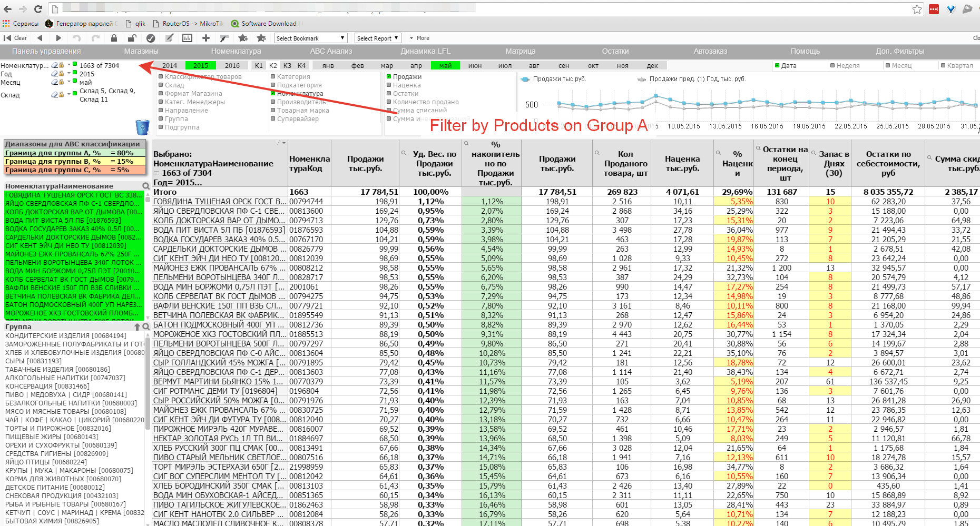
Task: Check the Категория dimension option
Action: click(x=273, y=77)
